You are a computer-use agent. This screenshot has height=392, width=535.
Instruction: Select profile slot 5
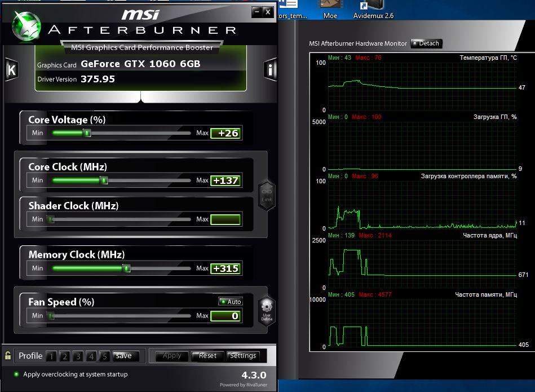coord(104,356)
